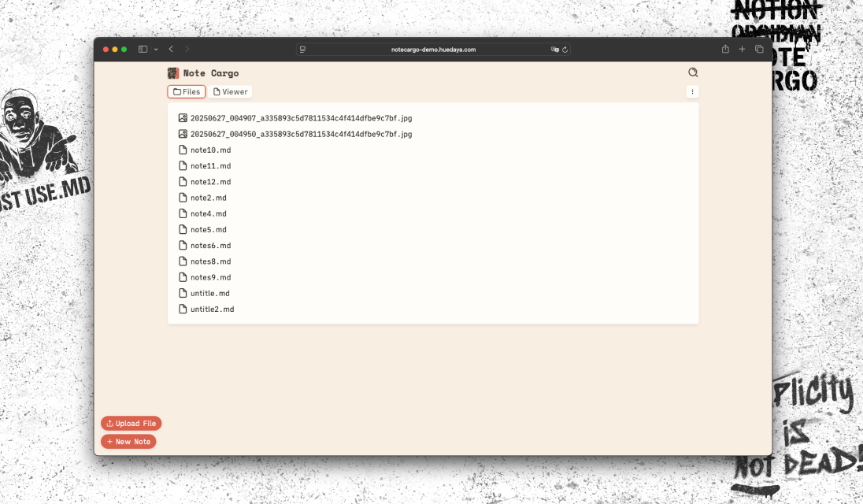Open notes8.md

[211, 262]
